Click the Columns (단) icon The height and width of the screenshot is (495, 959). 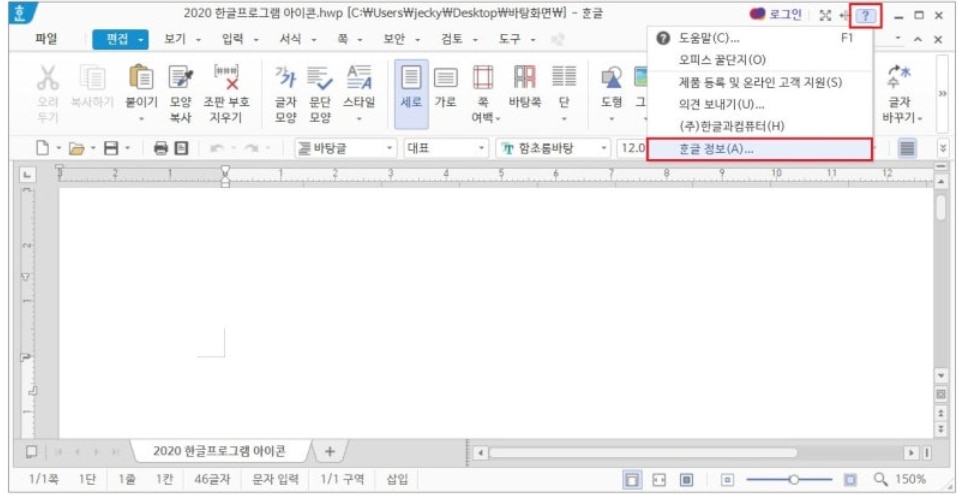(x=563, y=77)
